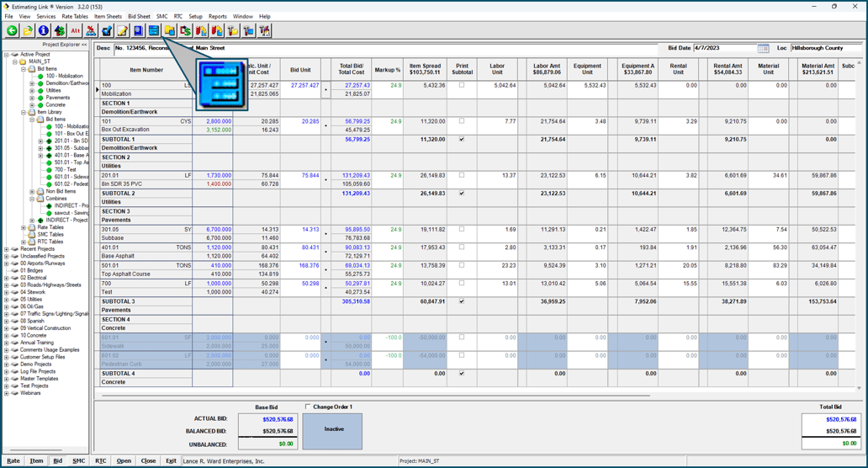Click the first red book with arrow icon
The height and width of the screenshot is (468, 868).
point(201,31)
